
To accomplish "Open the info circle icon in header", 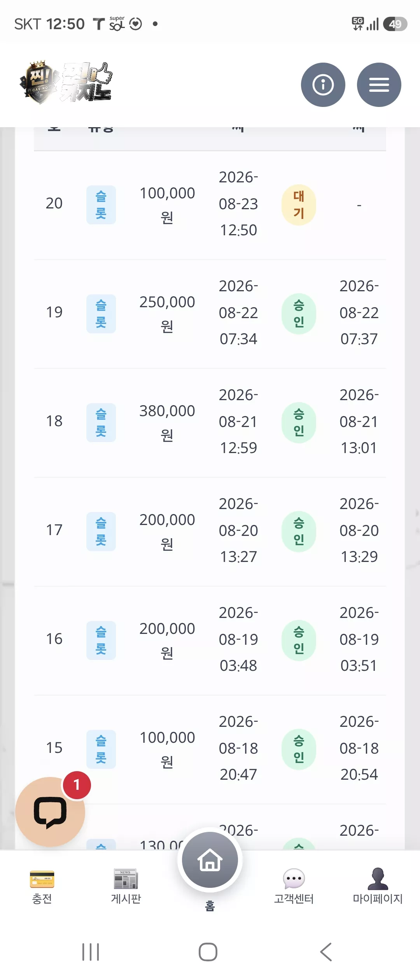I will coord(323,84).
